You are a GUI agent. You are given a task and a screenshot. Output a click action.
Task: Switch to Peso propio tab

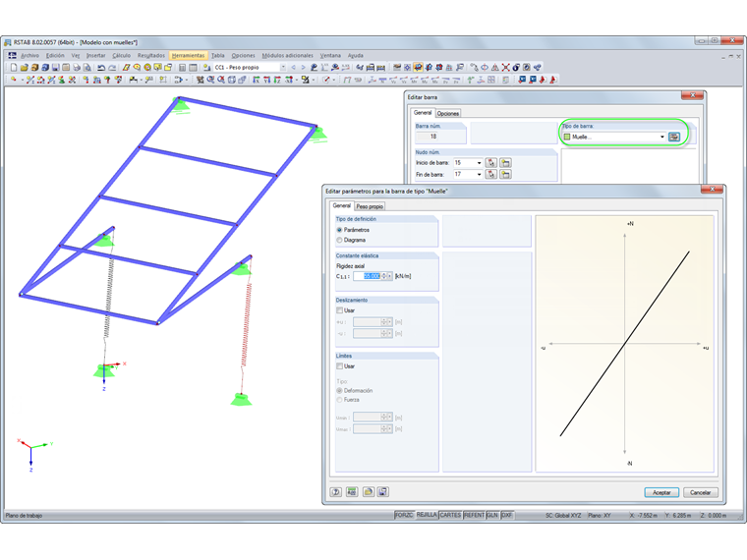370,206
